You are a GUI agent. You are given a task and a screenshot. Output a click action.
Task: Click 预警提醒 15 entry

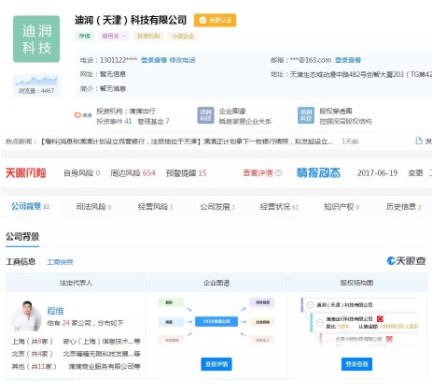[x=186, y=173]
